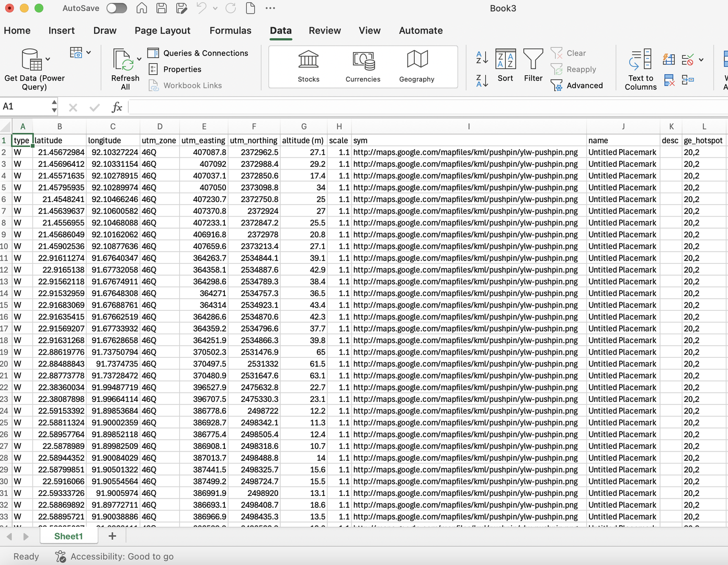The height and width of the screenshot is (565, 728).
Task: Select the Currencies data type
Action: (x=363, y=66)
